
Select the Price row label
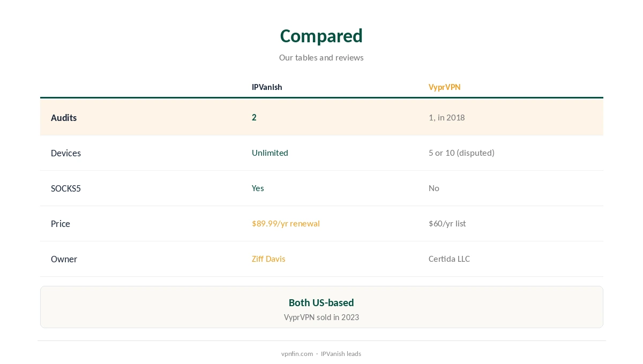click(61, 224)
